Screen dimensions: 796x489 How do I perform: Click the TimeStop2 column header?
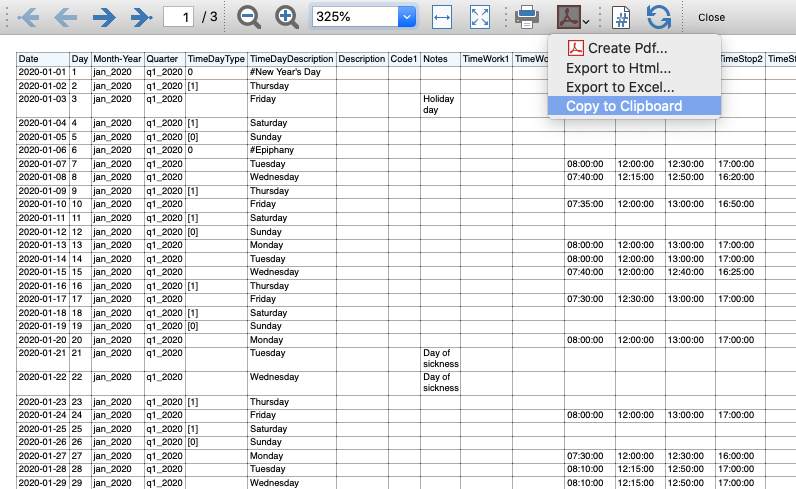(741, 59)
